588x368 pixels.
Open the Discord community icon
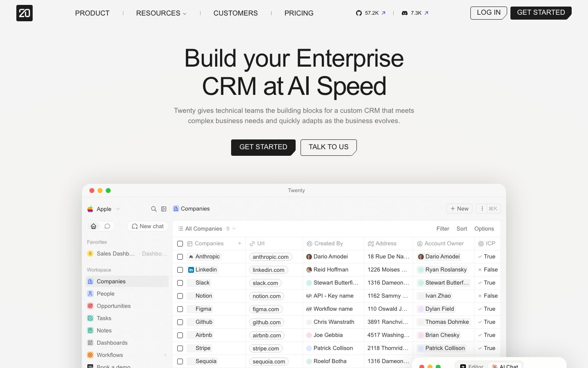405,13
